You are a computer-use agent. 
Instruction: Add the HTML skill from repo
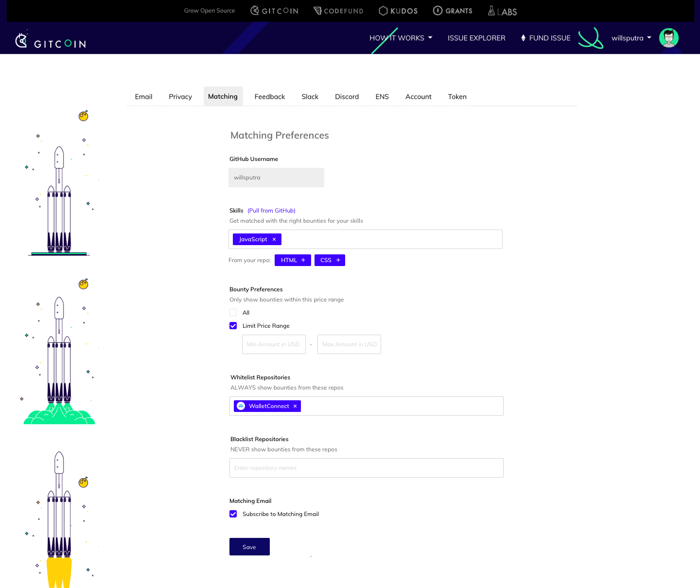coord(293,260)
